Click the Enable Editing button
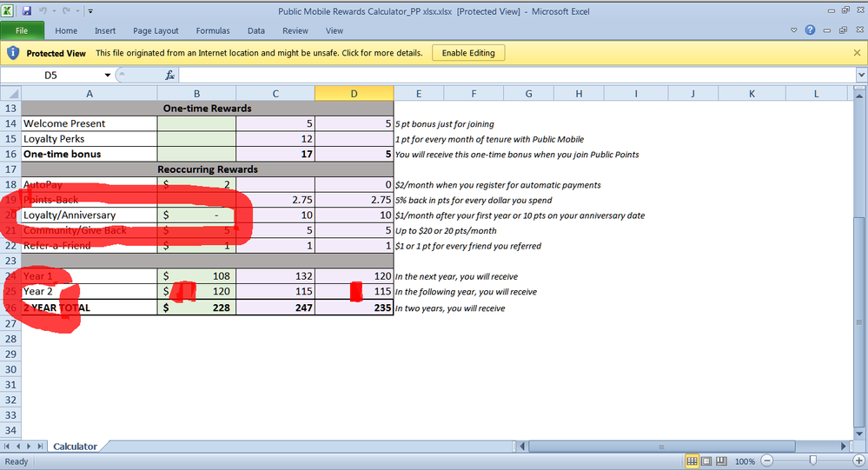The image size is (868, 470). coord(468,53)
